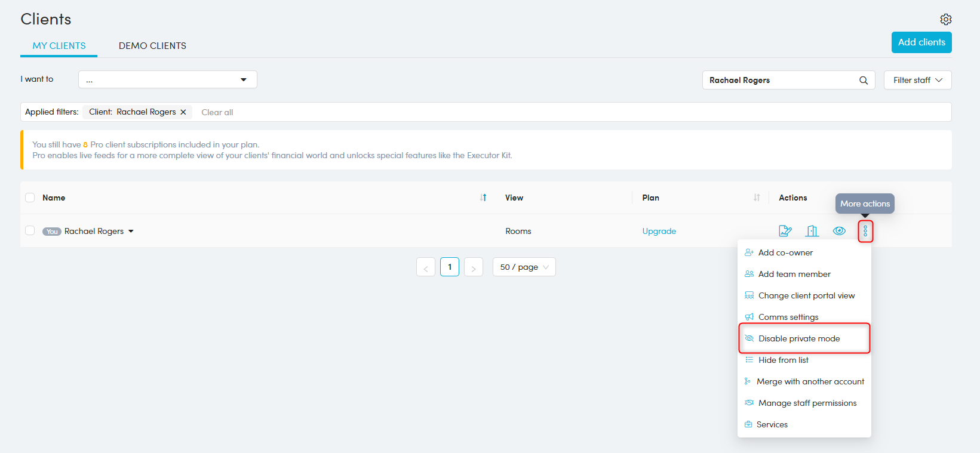The width and height of the screenshot is (980, 453).
Task: Open the More actions three-dot menu
Action: pyautogui.click(x=865, y=231)
